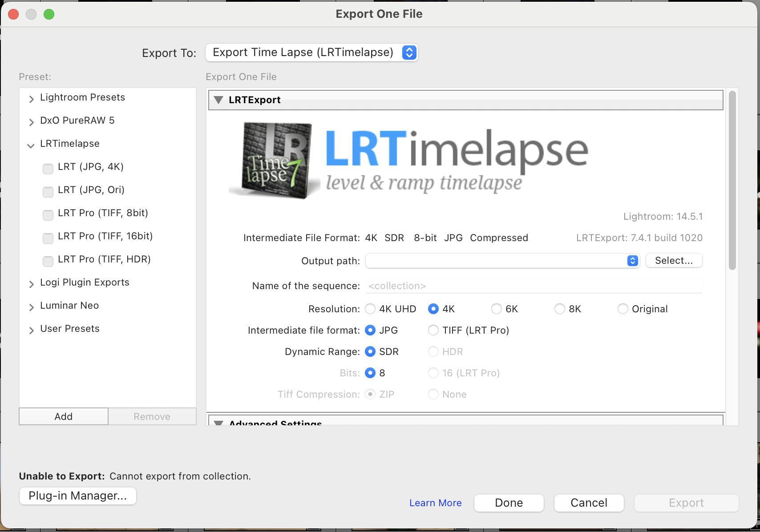Click the vertical scrollbar in export panel
The height and width of the screenshot is (532, 760).
(x=732, y=180)
